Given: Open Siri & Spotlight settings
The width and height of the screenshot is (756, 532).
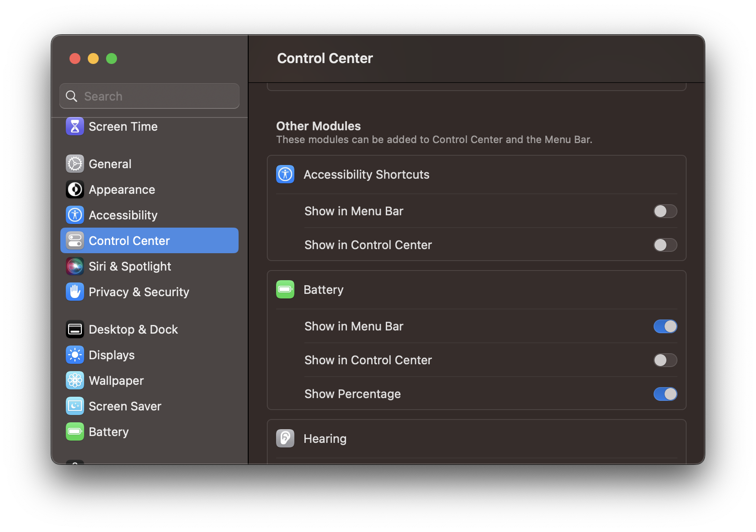Looking at the screenshot, I should point(130,266).
